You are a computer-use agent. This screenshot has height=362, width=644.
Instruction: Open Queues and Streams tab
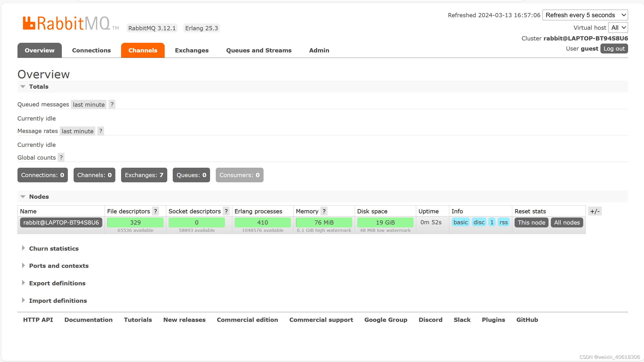point(259,50)
